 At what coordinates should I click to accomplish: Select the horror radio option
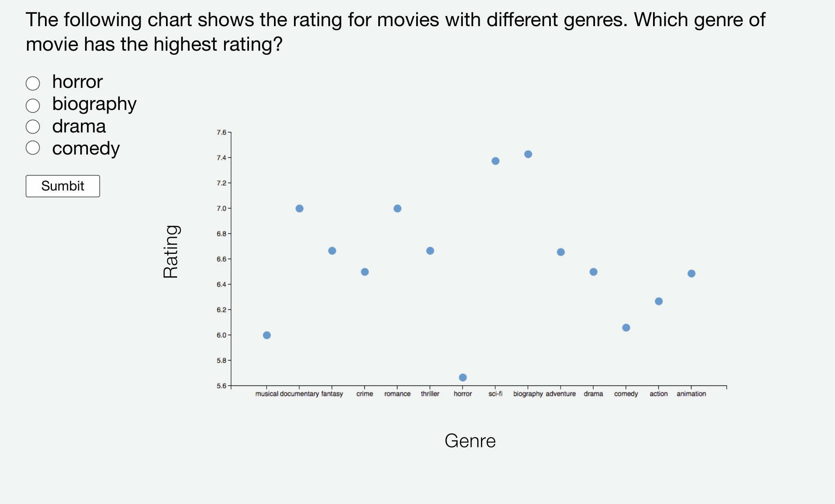33,83
